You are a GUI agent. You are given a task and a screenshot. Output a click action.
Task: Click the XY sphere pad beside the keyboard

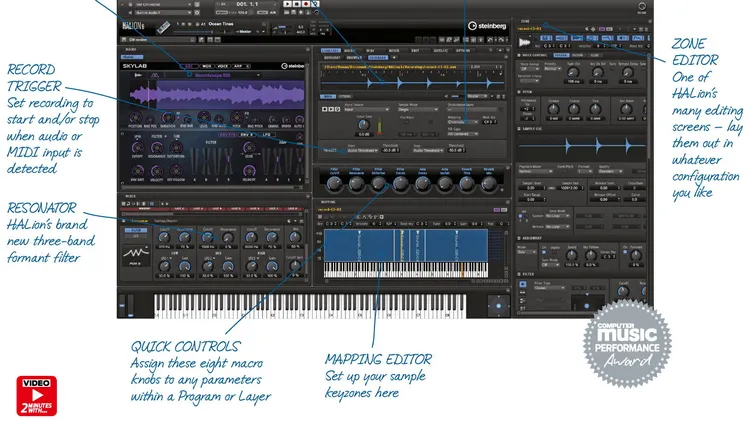click(x=497, y=305)
